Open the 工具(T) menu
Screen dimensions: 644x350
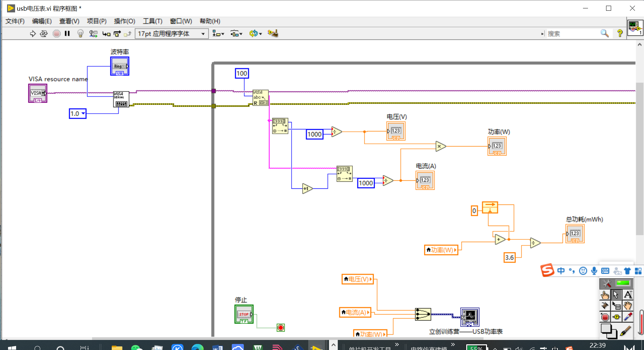tap(153, 21)
